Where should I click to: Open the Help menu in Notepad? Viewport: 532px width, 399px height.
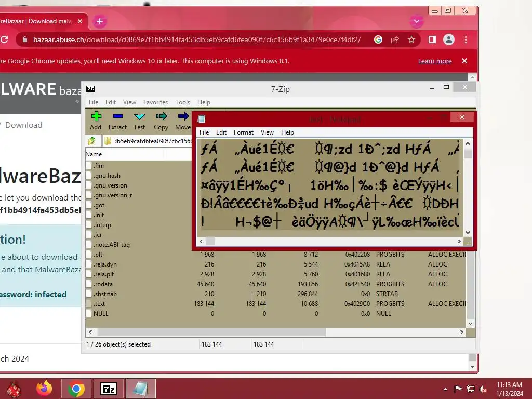pos(287,132)
